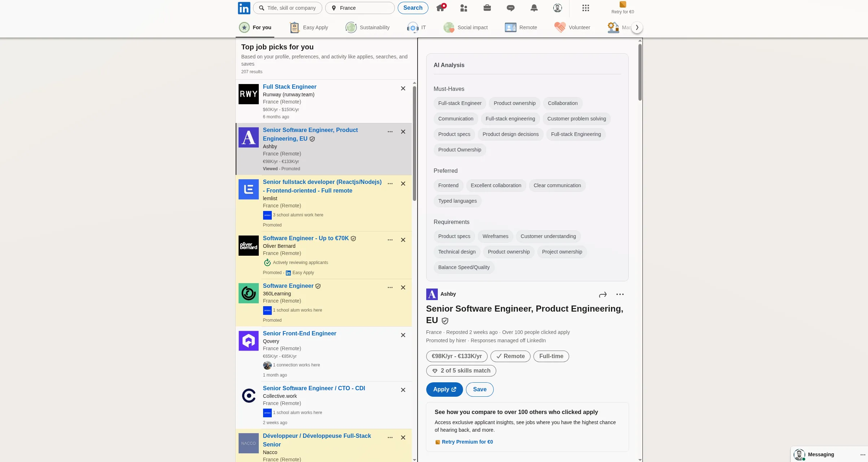Click the share arrow on the Ashby job details
This screenshot has width=868, height=462.
tap(603, 294)
